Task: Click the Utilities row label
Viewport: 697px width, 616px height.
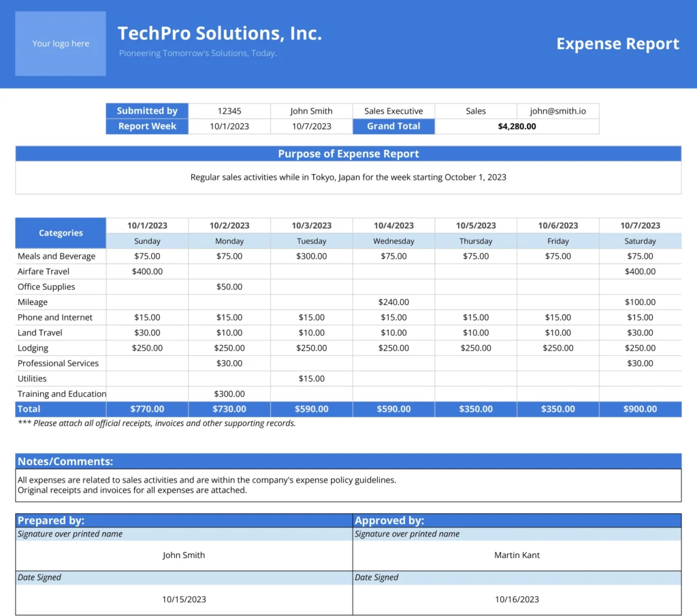Action: coord(32,378)
